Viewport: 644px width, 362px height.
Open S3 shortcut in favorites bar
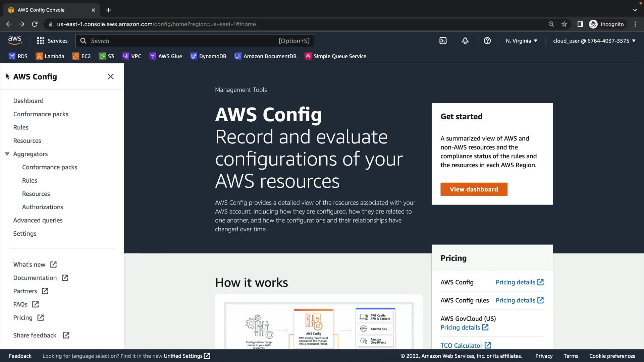[x=107, y=56]
